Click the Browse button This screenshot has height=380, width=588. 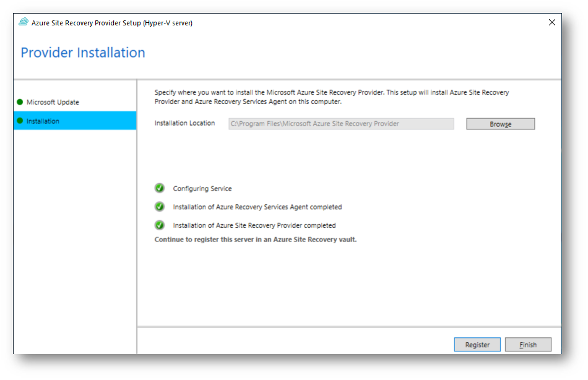tap(500, 124)
